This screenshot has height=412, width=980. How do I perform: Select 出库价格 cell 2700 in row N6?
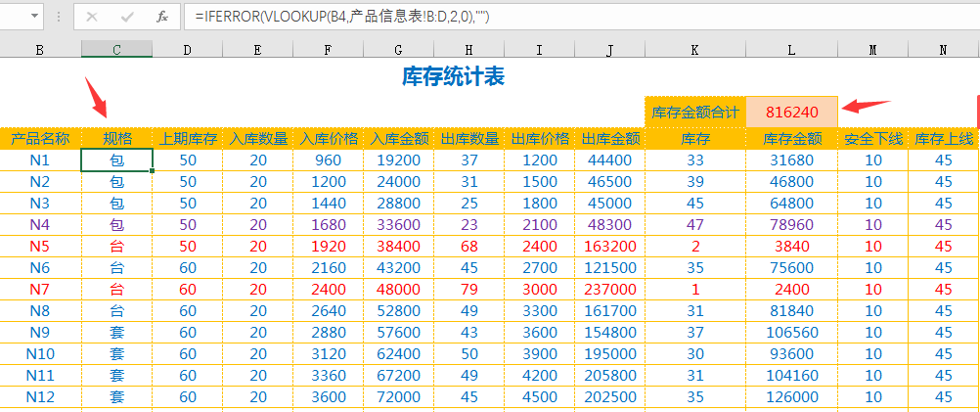pyautogui.click(x=539, y=267)
